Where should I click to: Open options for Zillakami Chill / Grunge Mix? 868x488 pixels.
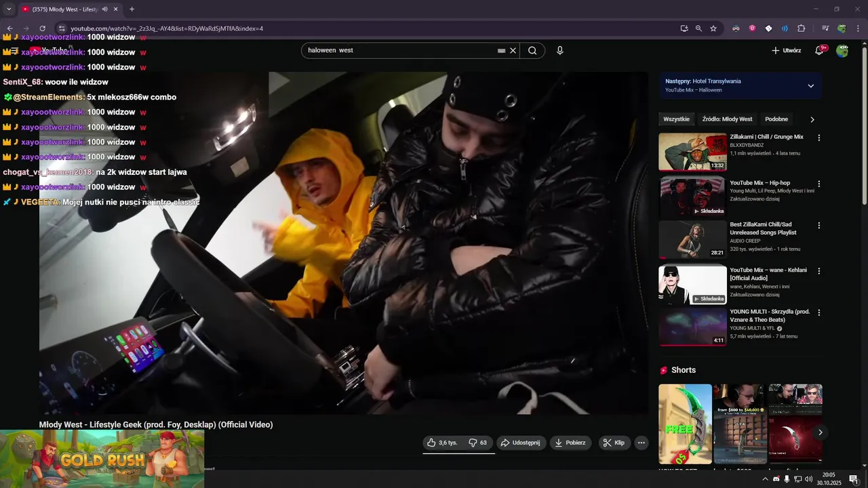tap(818, 138)
